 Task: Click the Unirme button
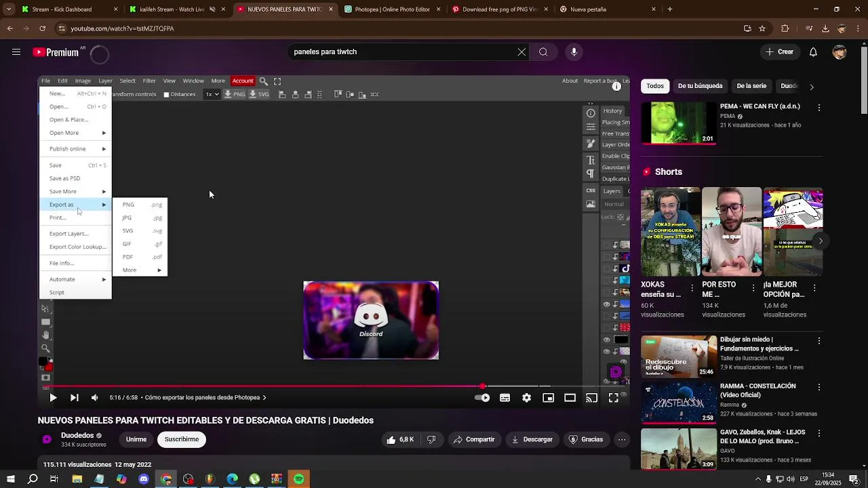coord(136,440)
